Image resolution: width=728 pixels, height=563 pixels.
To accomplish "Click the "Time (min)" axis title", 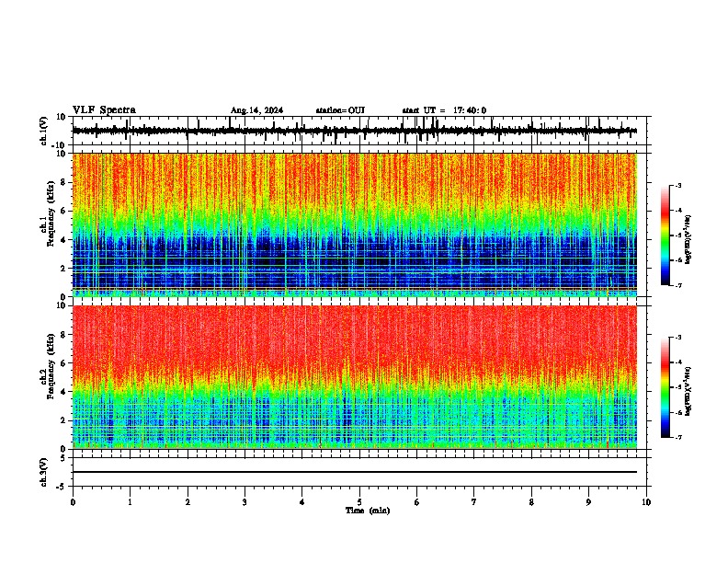I will pos(368,511).
